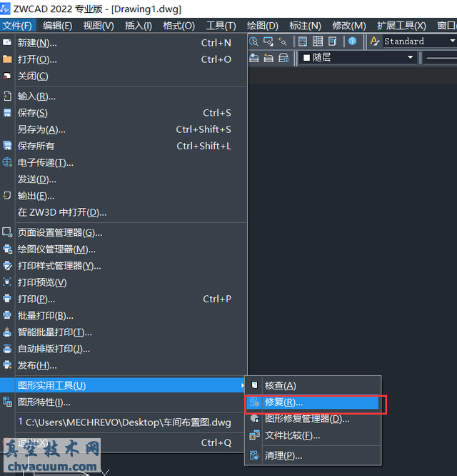Click the 页面设置管理器 icon
This screenshot has width=457, height=476.
pos(7,232)
